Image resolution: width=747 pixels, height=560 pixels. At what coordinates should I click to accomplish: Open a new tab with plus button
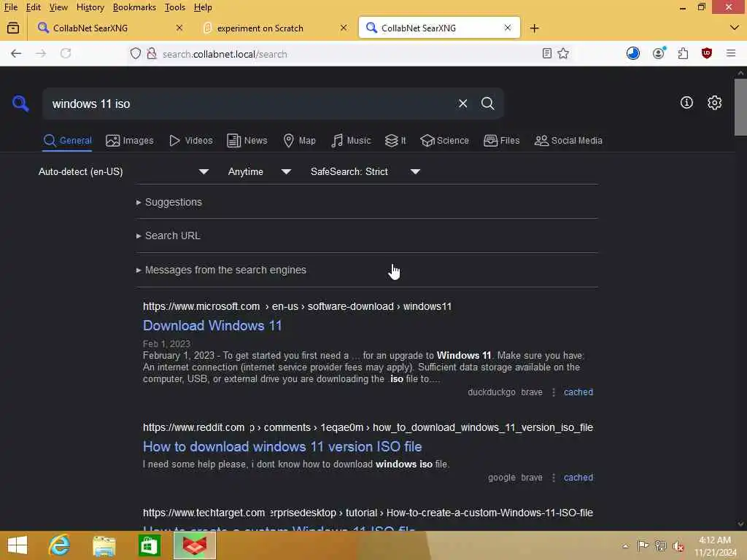534,28
